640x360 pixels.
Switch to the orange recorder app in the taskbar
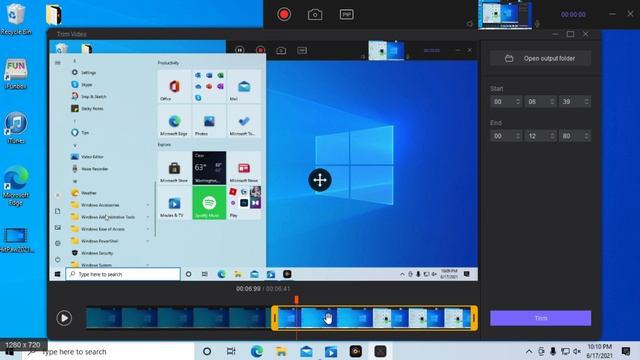356,351
